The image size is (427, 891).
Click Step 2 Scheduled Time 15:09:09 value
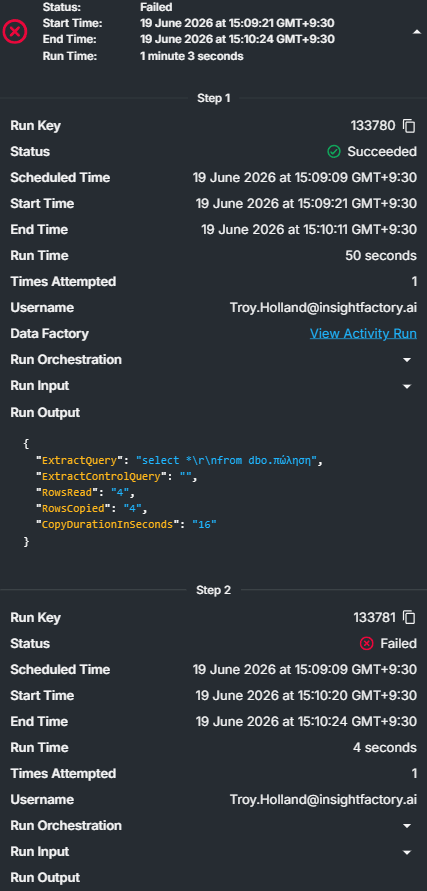pyautogui.click(x=305, y=669)
